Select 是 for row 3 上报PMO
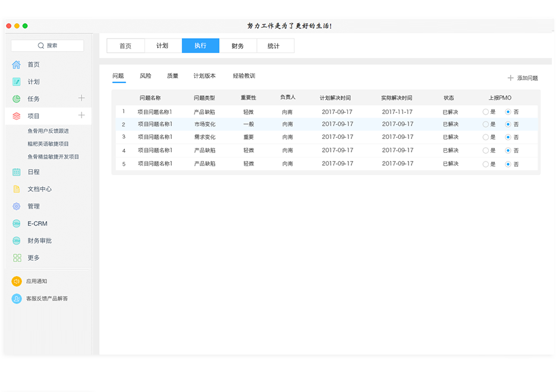The image size is (559, 392). pos(486,137)
